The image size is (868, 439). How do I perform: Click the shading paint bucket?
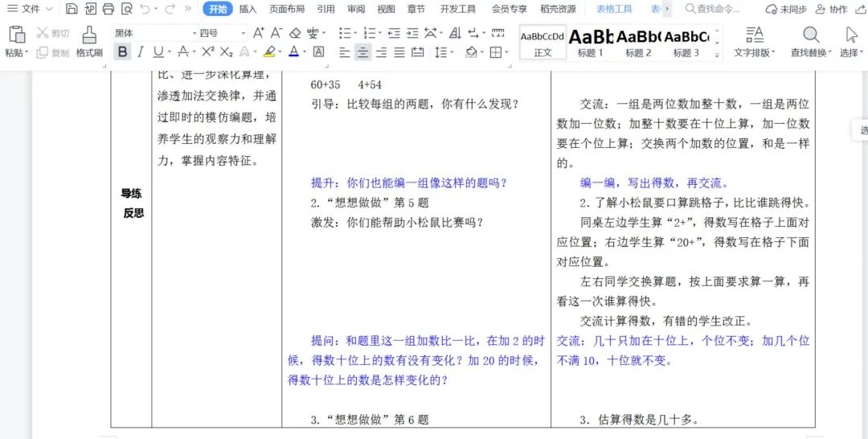[x=471, y=52]
